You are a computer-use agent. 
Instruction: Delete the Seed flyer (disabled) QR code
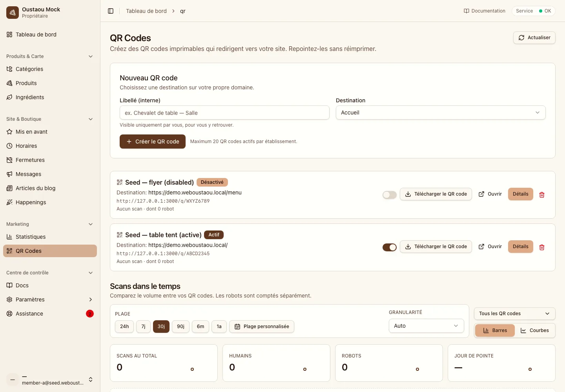(542, 194)
